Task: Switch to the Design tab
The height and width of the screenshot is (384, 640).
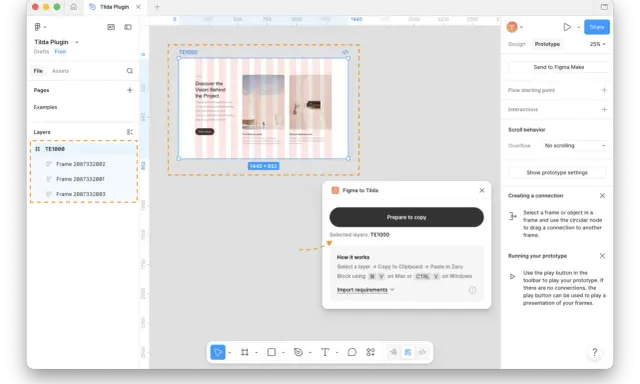Action: click(x=517, y=44)
